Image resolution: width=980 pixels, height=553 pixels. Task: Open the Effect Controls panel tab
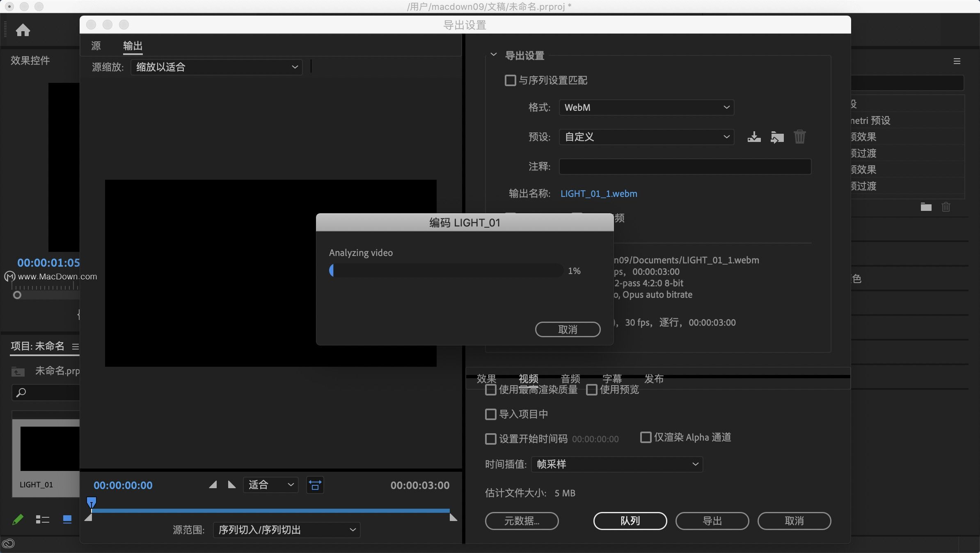30,60
